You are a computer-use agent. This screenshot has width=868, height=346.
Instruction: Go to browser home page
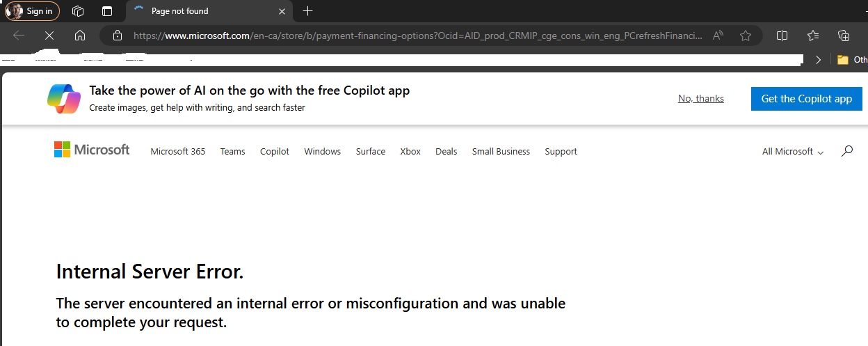click(80, 36)
